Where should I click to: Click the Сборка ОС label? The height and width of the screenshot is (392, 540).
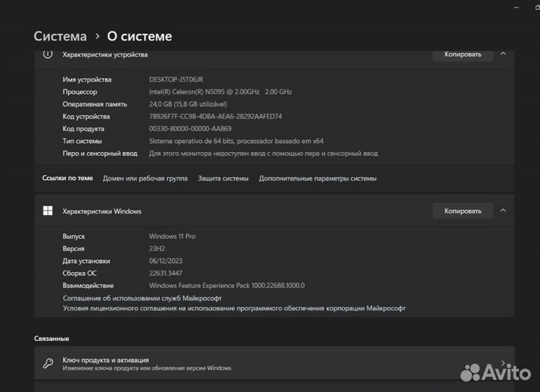pos(79,274)
